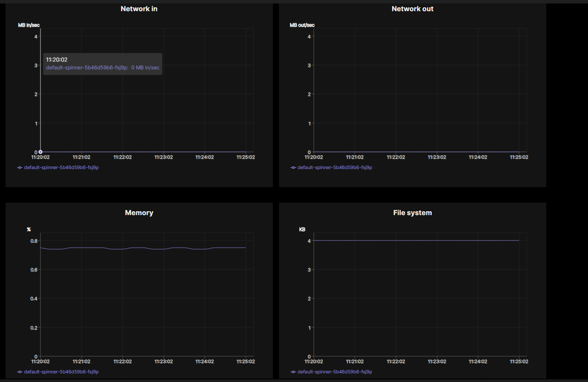Click the Memory chart title
Viewport: 588px width, 382px height.
coord(139,213)
